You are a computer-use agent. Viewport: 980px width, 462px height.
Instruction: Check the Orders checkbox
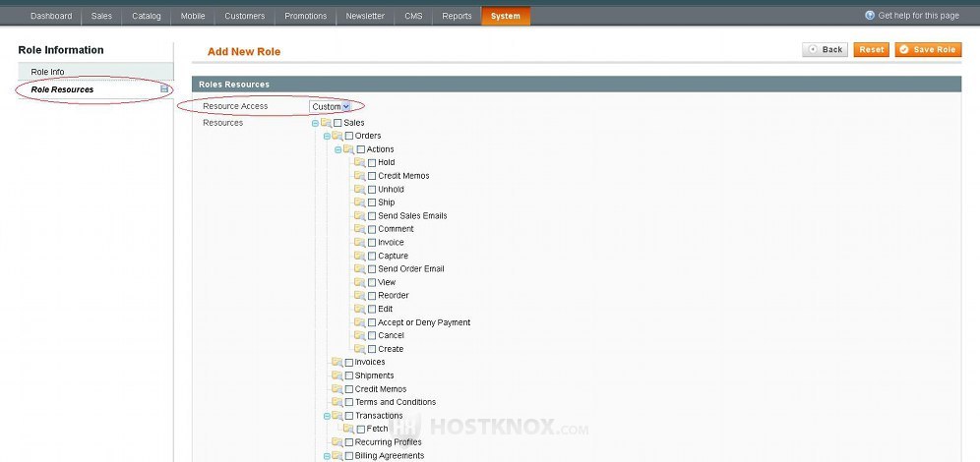click(349, 136)
